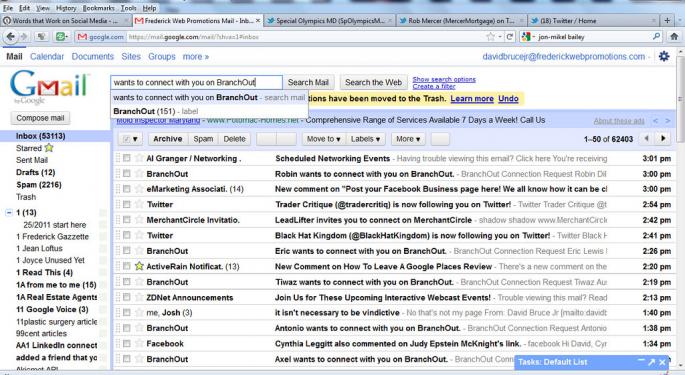685x375 pixels.
Task: Open the More actions dropdown
Action: [x=408, y=139]
